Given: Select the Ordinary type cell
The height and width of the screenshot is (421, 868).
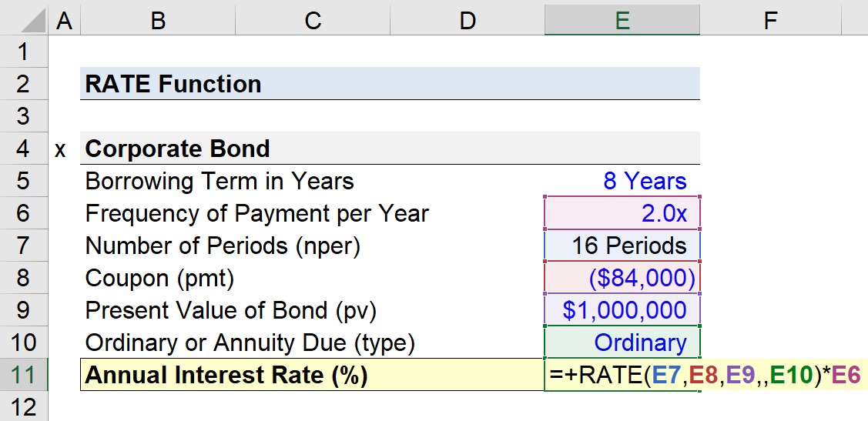Looking at the screenshot, I should coord(622,342).
